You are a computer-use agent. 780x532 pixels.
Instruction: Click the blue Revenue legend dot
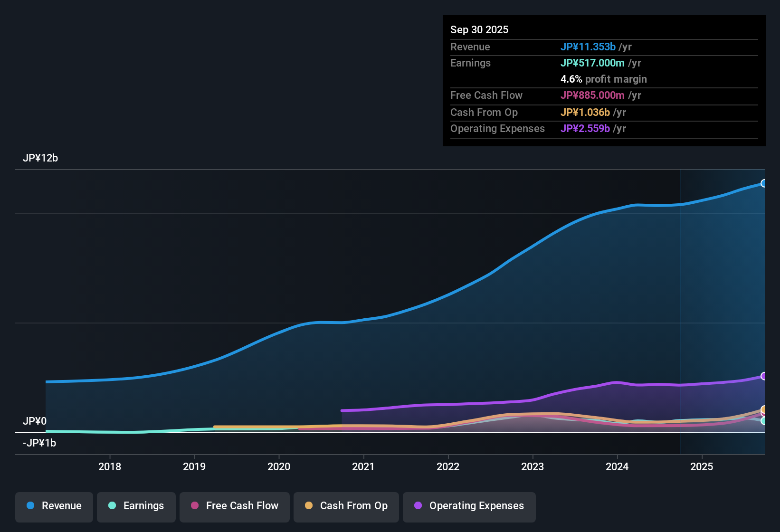pyautogui.click(x=30, y=506)
